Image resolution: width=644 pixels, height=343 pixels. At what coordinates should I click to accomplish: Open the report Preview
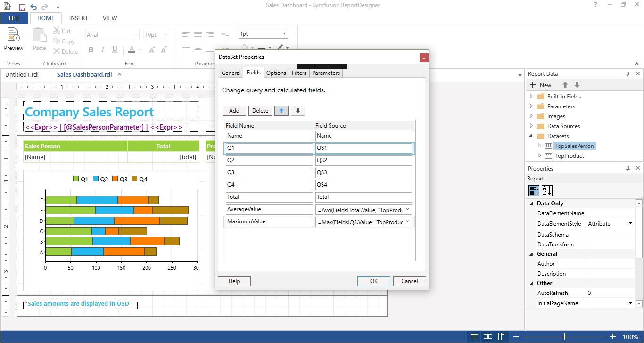pos(14,39)
